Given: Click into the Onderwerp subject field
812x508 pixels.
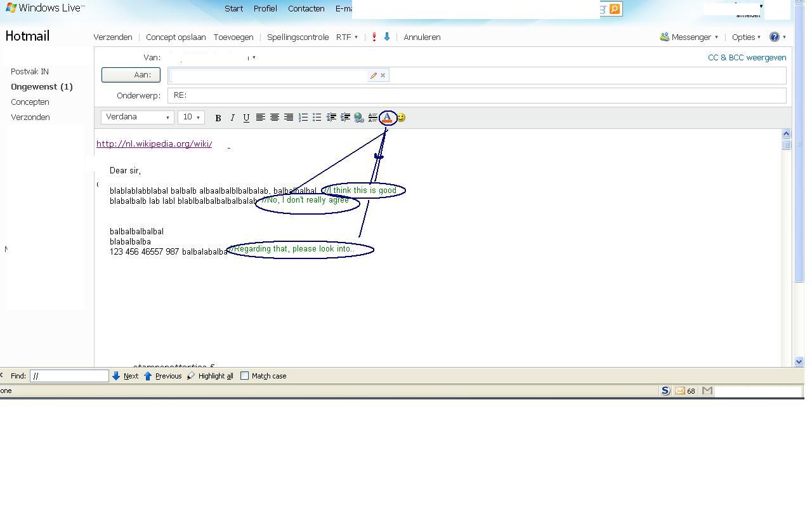Looking at the screenshot, I should coord(476,95).
